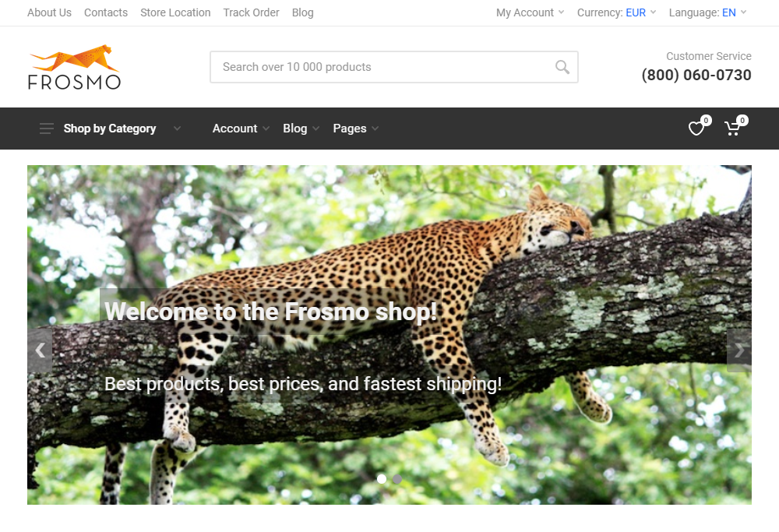Advance to next slide arrow

(738, 350)
